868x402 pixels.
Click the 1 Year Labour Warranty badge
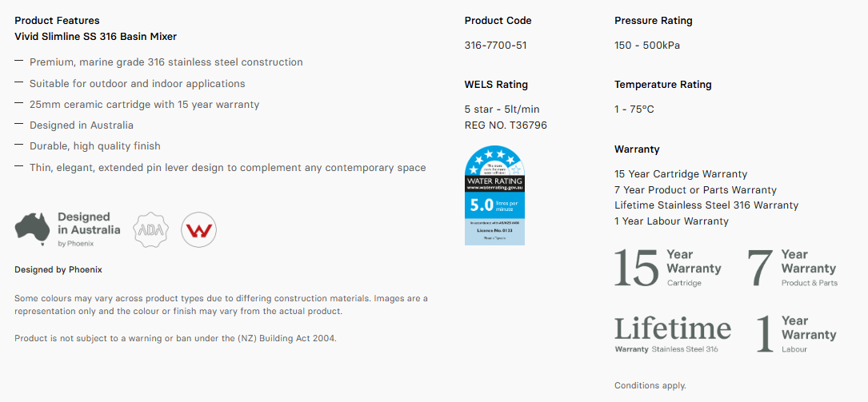(797, 334)
